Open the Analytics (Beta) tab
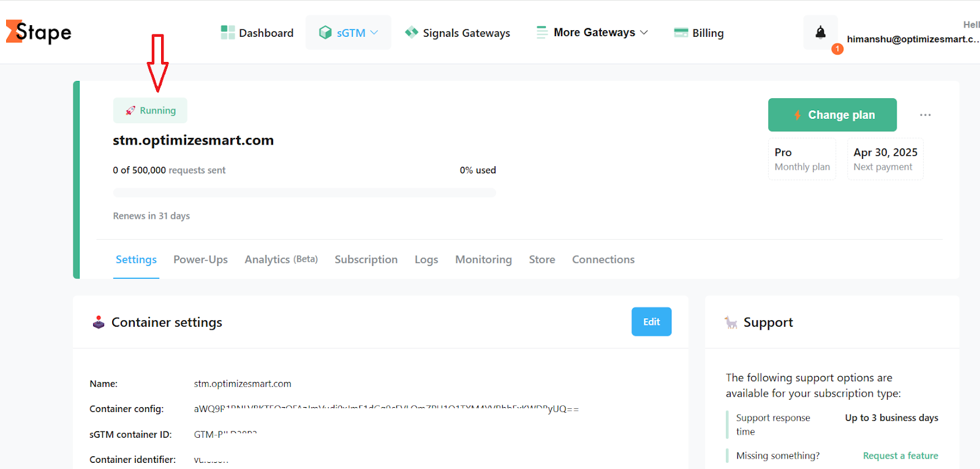This screenshot has height=469, width=980. pyautogui.click(x=281, y=259)
